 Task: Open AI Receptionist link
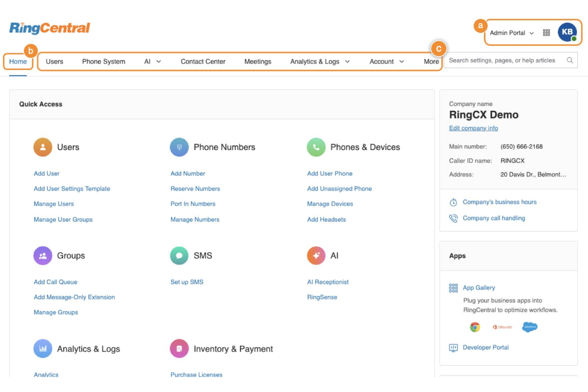coord(328,282)
